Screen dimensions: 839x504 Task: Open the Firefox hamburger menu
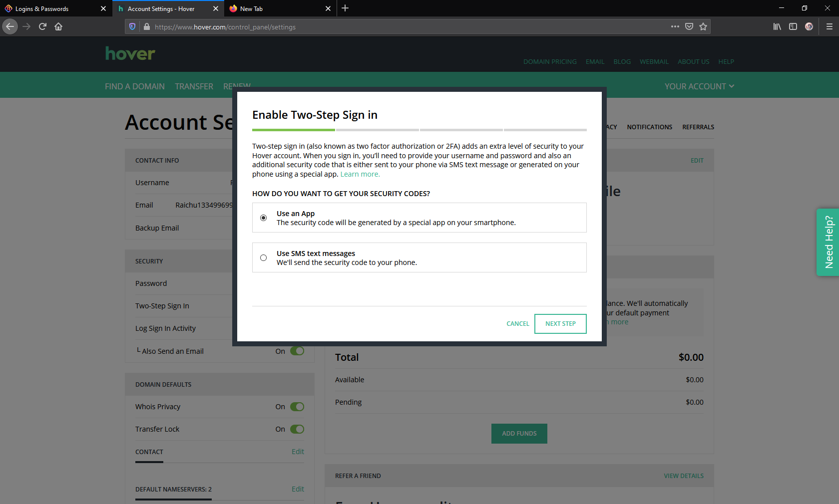829,26
